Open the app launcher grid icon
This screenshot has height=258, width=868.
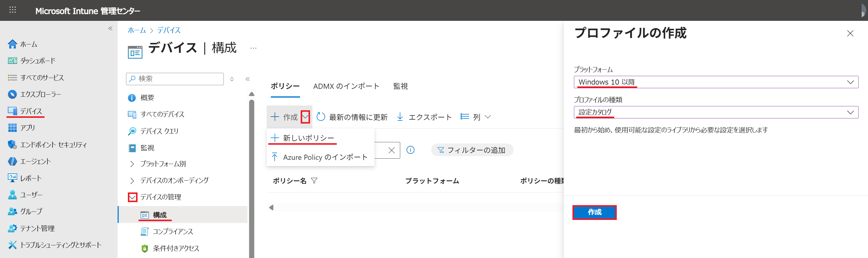[x=12, y=10]
